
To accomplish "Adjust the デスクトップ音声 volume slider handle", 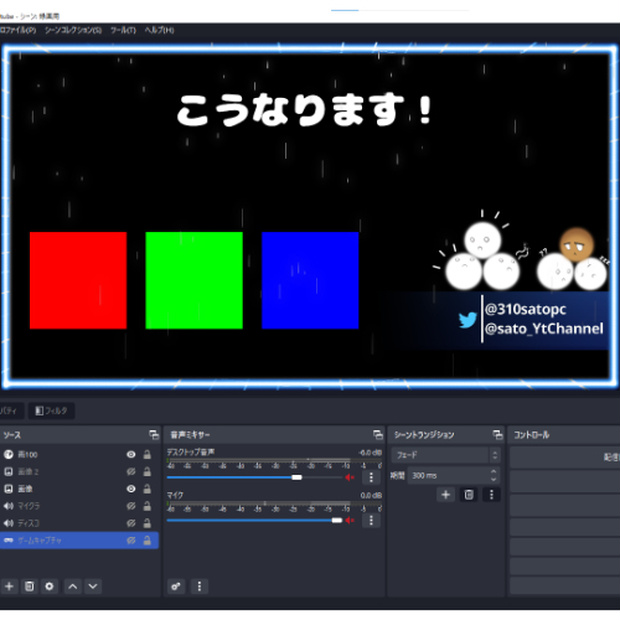I will pyautogui.click(x=297, y=477).
